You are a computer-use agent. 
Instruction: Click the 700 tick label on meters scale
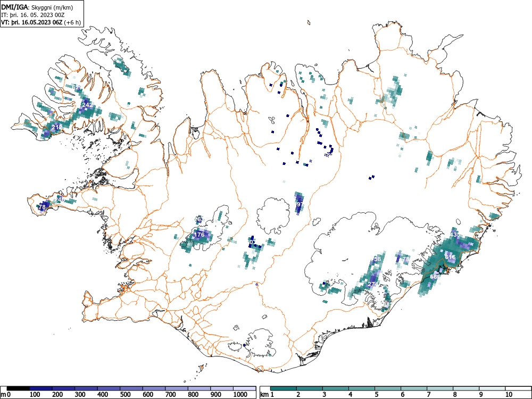(x=171, y=395)
